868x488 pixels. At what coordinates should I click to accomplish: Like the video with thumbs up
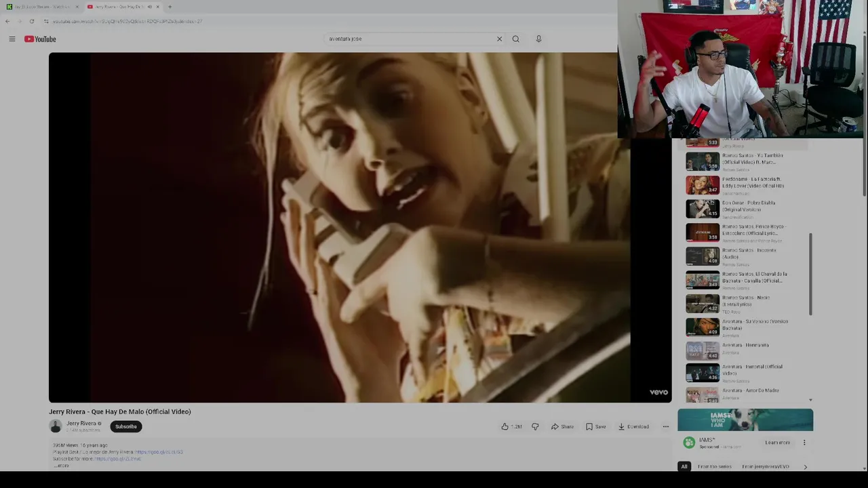click(x=511, y=426)
